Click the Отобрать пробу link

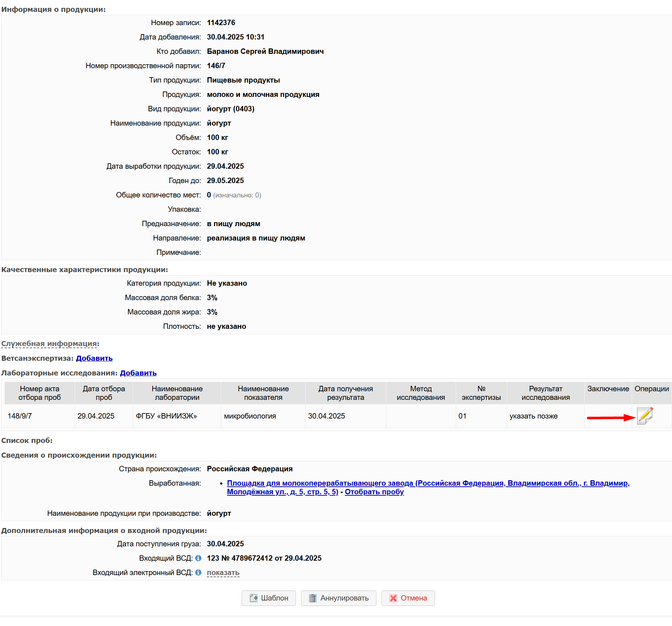coord(374,492)
